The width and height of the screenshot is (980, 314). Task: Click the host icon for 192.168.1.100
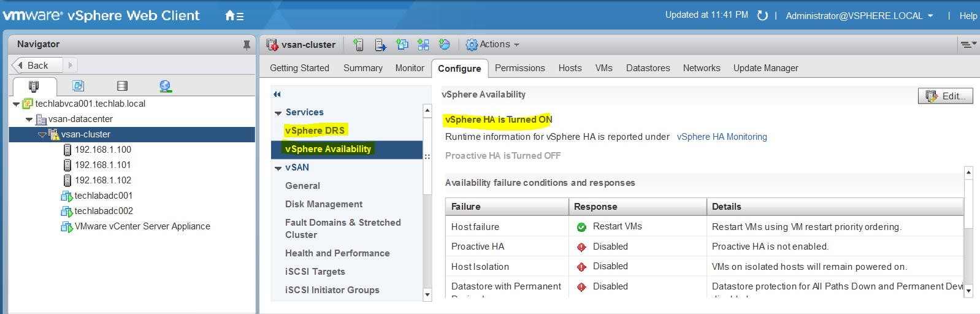point(67,150)
